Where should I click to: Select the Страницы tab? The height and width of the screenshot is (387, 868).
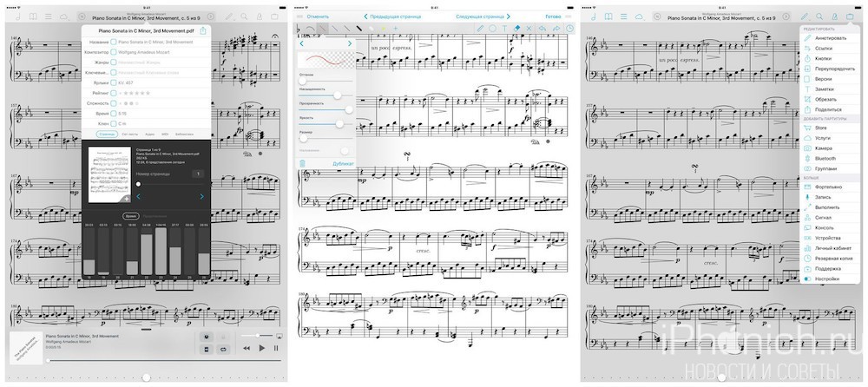pos(106,134)
